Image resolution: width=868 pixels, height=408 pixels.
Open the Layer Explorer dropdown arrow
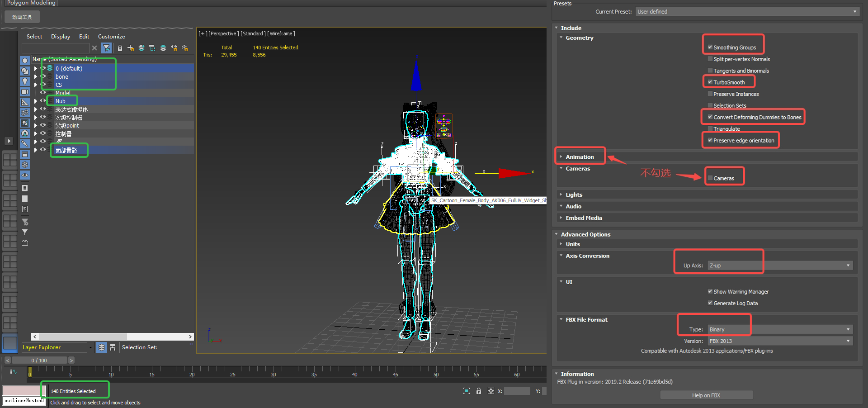[90, 347]
